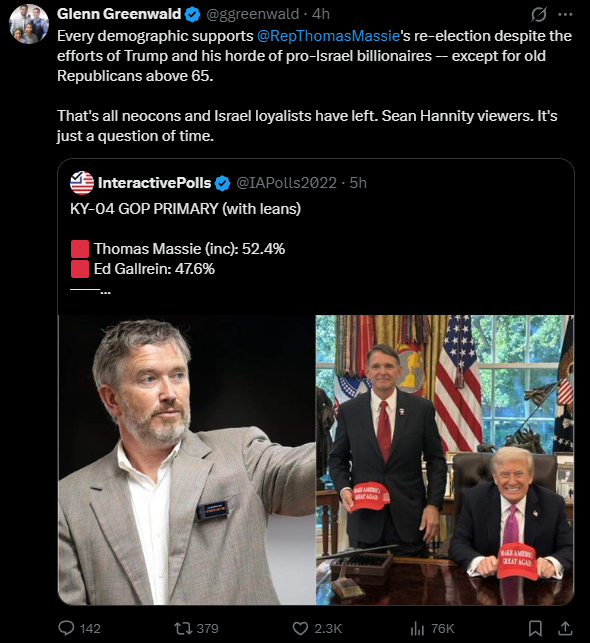Follow the @RepThomasMassie mention link

pyautogui.click(x=328, y=36)
